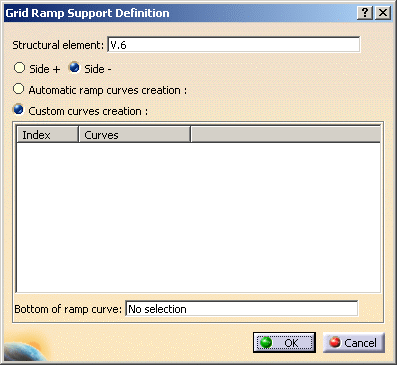
Task: Click the help question mark button
Action: coord(365,13)
